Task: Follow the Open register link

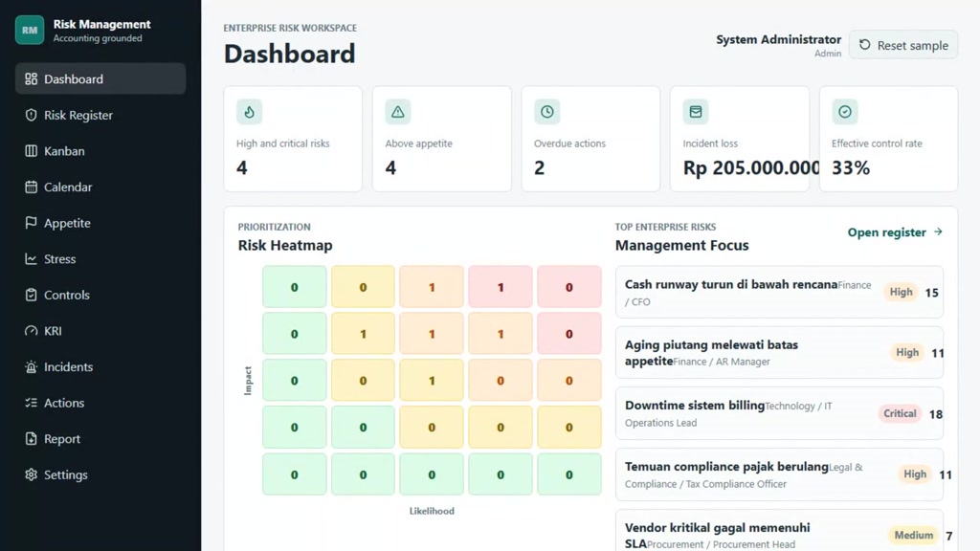Action: coord(895,231)
